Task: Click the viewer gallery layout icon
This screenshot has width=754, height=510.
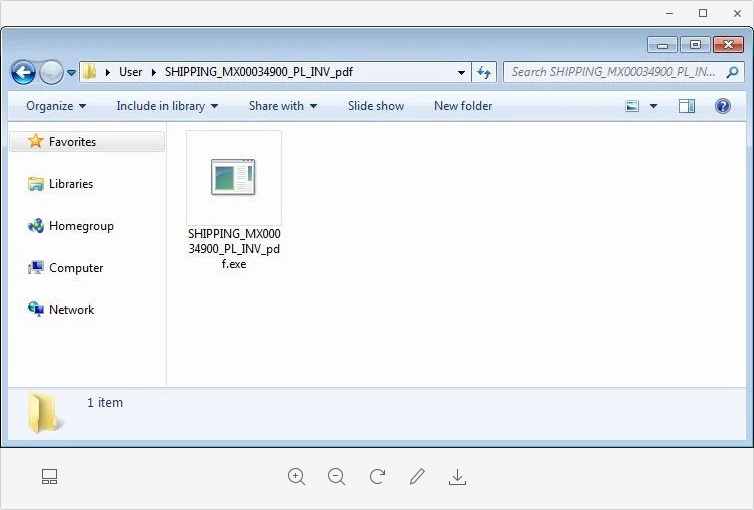Action: click(49, 477)
